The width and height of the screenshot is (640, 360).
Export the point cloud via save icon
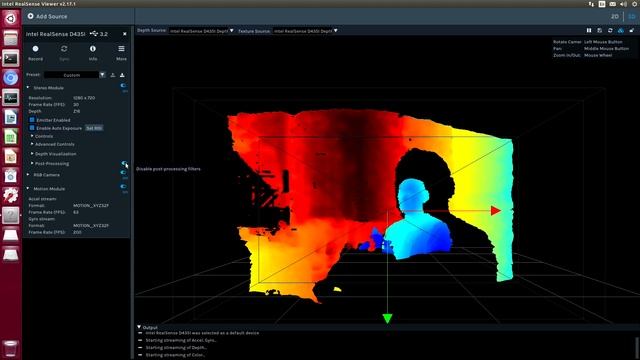coord(599,31)
